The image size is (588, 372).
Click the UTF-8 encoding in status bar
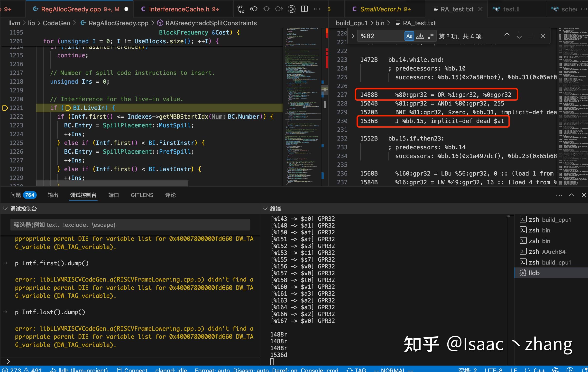(x=493, y=370)
